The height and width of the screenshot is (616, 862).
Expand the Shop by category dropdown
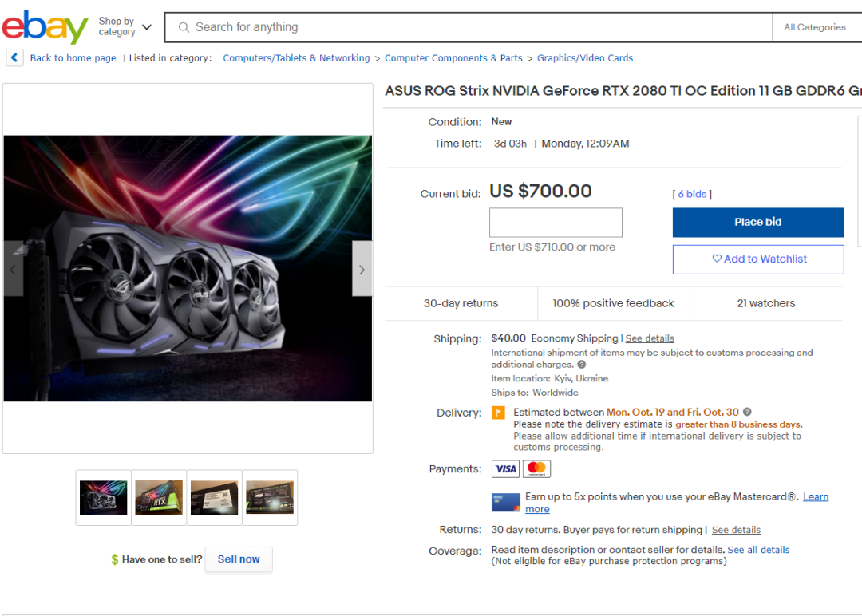(125, 27)
